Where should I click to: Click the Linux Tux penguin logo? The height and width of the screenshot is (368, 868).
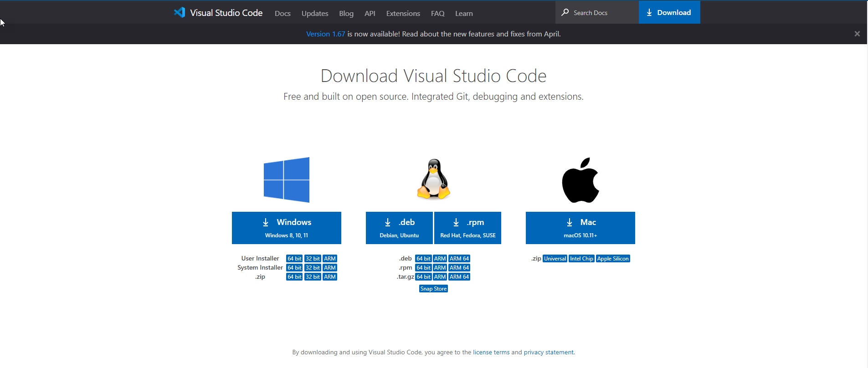(434, 179)
